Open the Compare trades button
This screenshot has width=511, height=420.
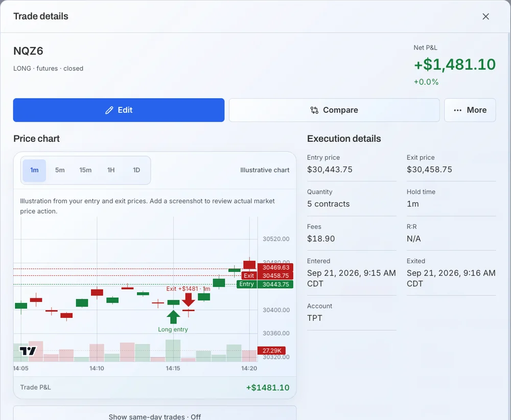[334, 110]
